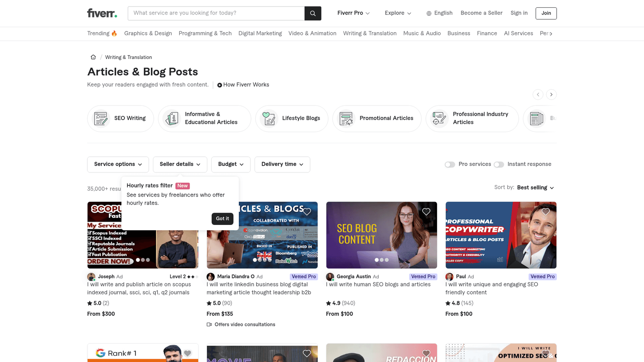Dismiss the hourly rates tooltip with Got it
Image resolution: width=644 pixels, height=362 pixels.
click(222, 219)
